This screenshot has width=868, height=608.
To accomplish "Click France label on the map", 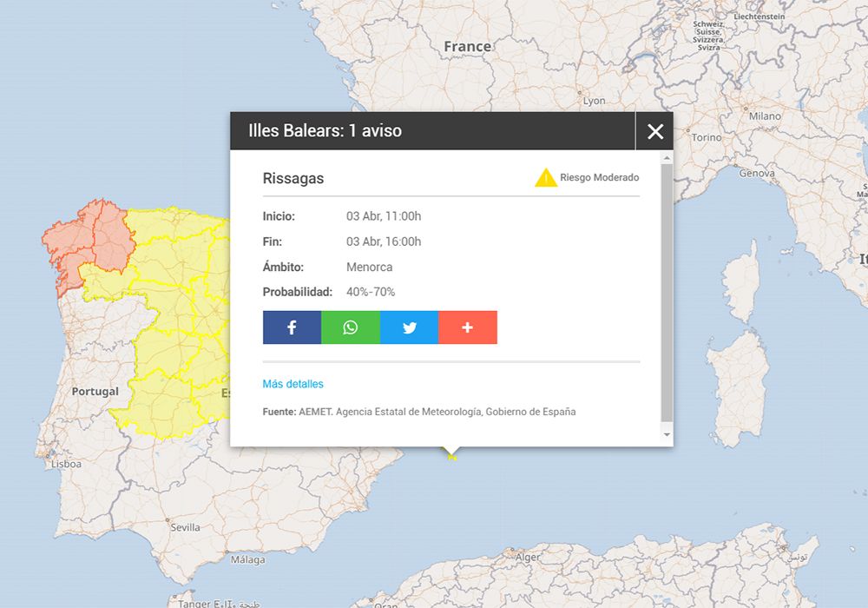I will (x=467, y=46).
